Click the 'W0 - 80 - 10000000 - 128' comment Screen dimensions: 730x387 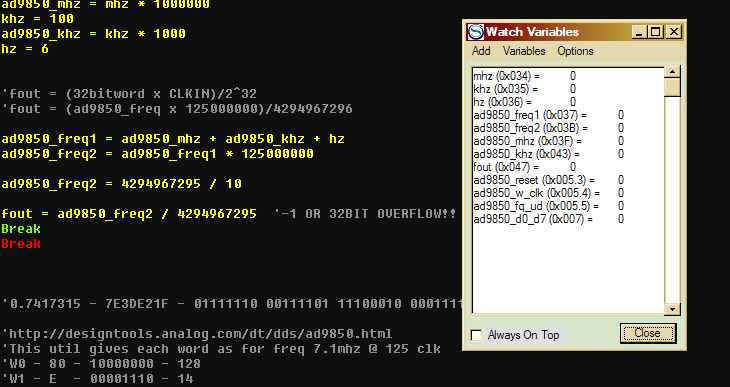click(x=101, y=363)
